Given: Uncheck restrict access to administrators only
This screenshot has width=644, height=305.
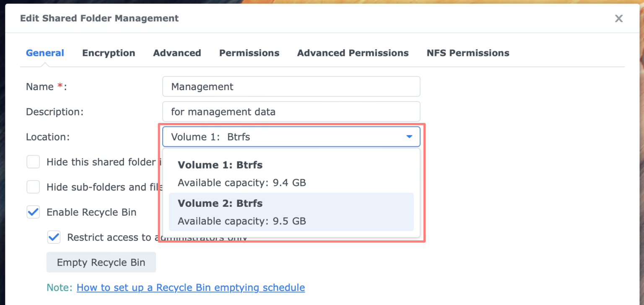Looking at the screenshot, I should pyautogui.click(x=54, y=237).
